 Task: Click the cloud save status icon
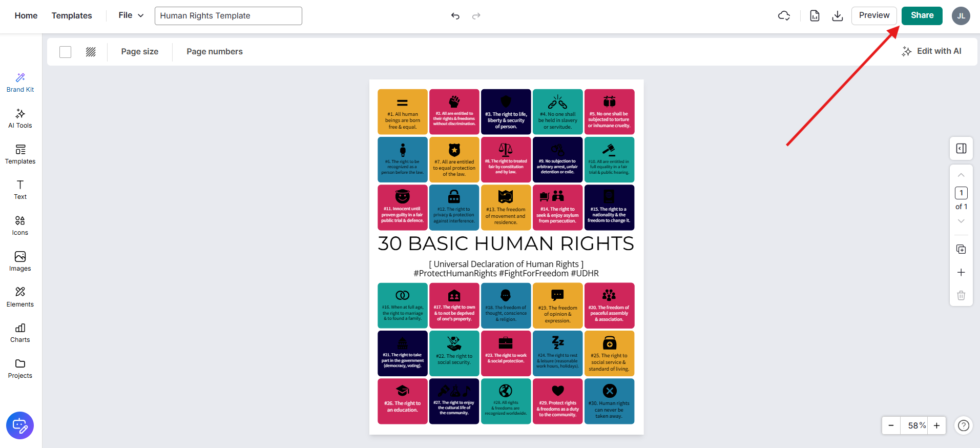[784, 16]
